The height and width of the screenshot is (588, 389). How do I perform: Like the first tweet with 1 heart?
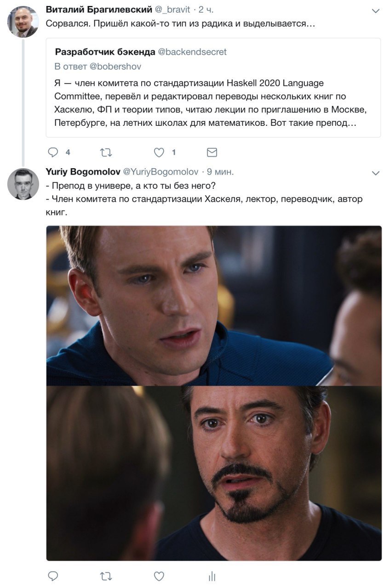[x=159, y=152]
